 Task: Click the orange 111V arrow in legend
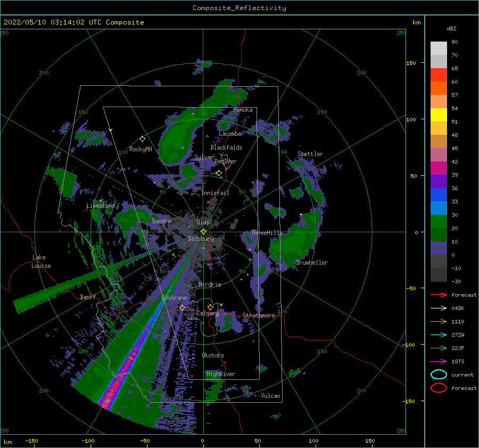coord(439,321)
